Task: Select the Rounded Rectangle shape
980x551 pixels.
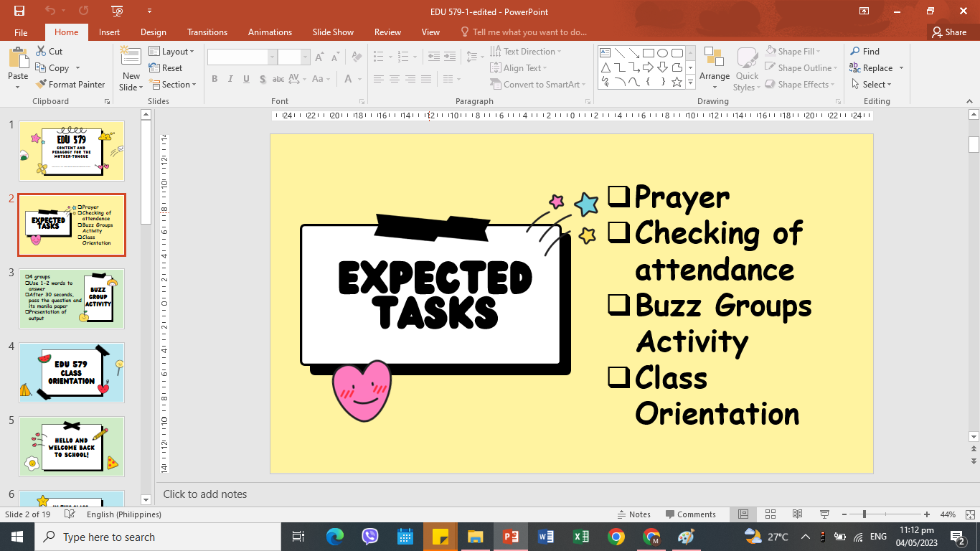Action: pyautogui.click(x=677, y=53)
